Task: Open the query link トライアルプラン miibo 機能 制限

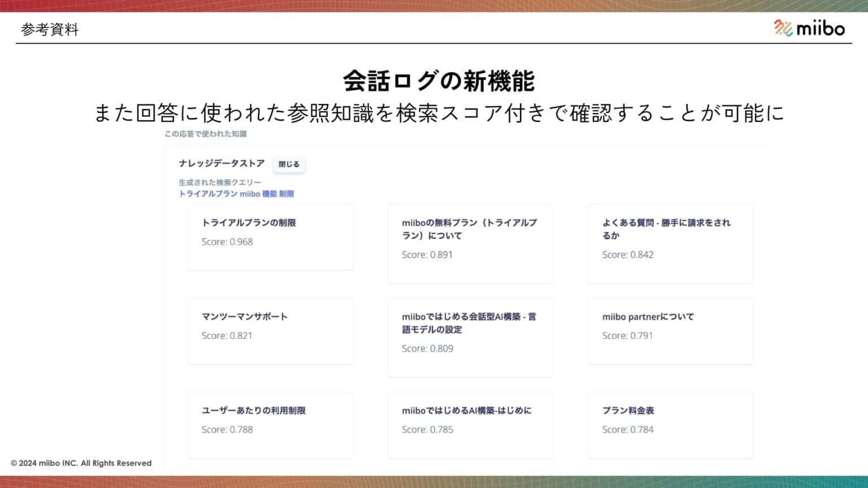Action: 237,193
